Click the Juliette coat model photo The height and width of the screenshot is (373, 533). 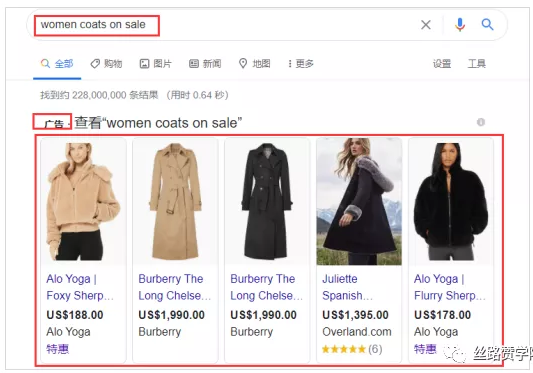[x=359, y=202]
